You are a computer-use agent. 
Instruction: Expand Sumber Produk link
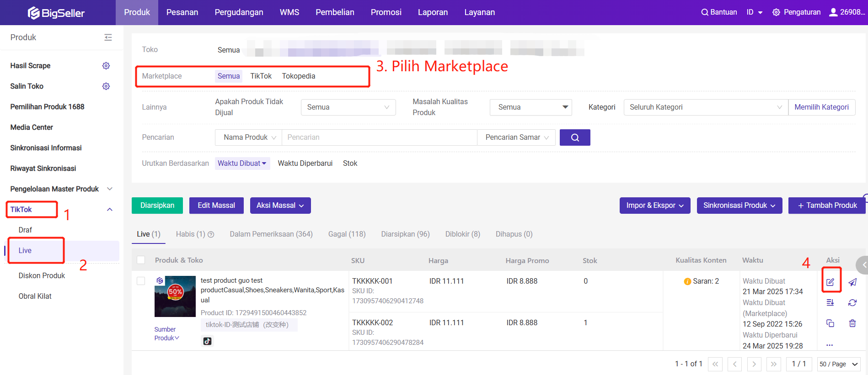click(x=166, y=334)
